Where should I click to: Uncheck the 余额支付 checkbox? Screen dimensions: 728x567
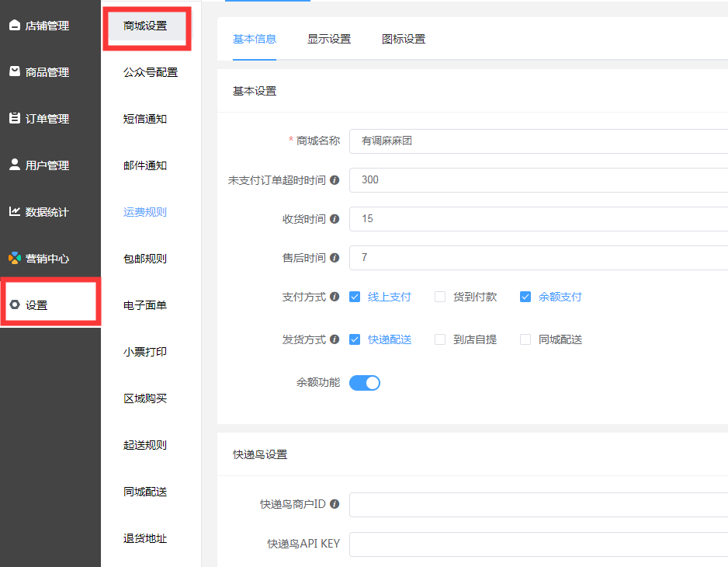click(x=525, y=297)
